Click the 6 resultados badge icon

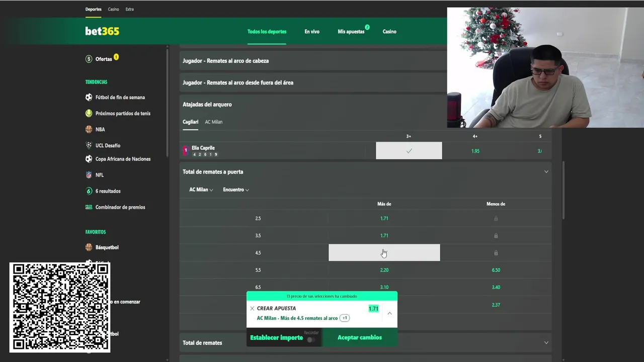[89, 191]
